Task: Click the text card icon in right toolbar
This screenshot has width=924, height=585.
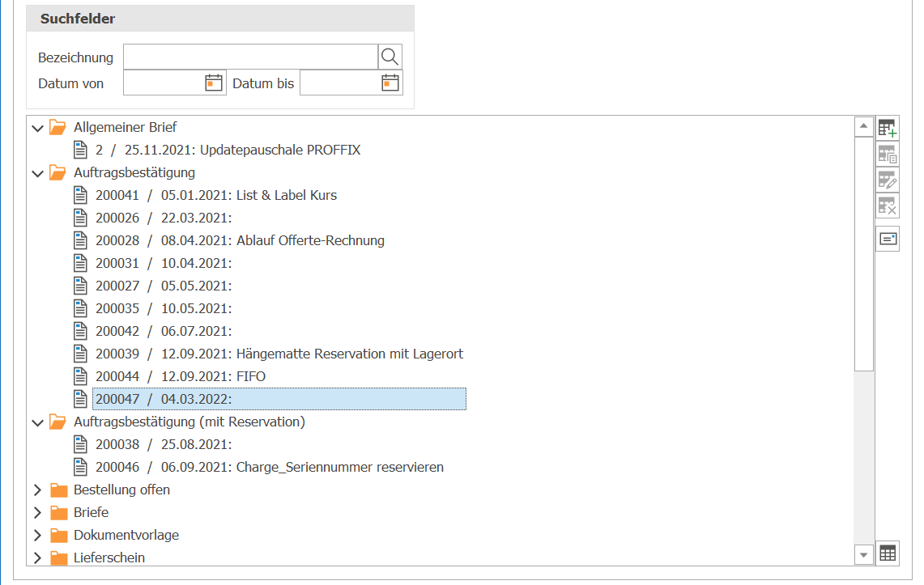Action: coord(887,239)
